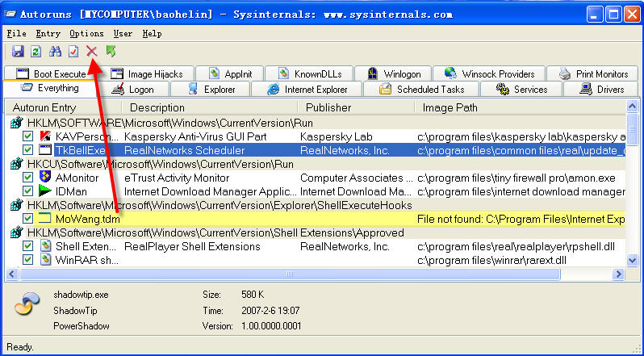Click the file icon beside MoWang.tdm

click(x=45, y=219)
